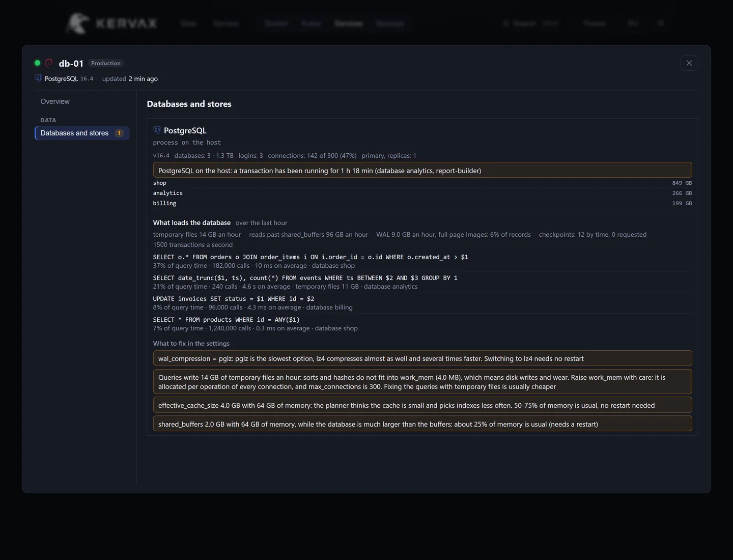The image size is (733, 560).
Task: Click the 'checkpoints: 12 by time, 0 requested' stat
Action: click(x=593, y=235)
